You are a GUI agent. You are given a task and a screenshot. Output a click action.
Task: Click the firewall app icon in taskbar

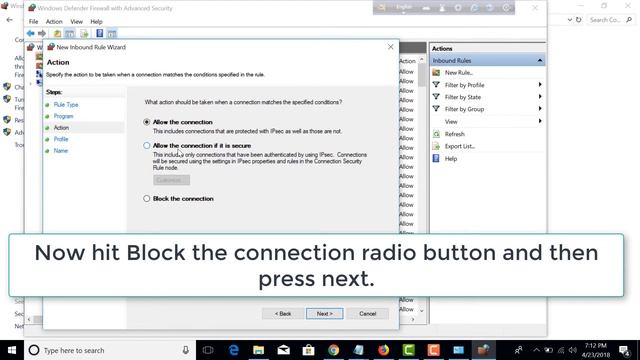coord(483,350)
